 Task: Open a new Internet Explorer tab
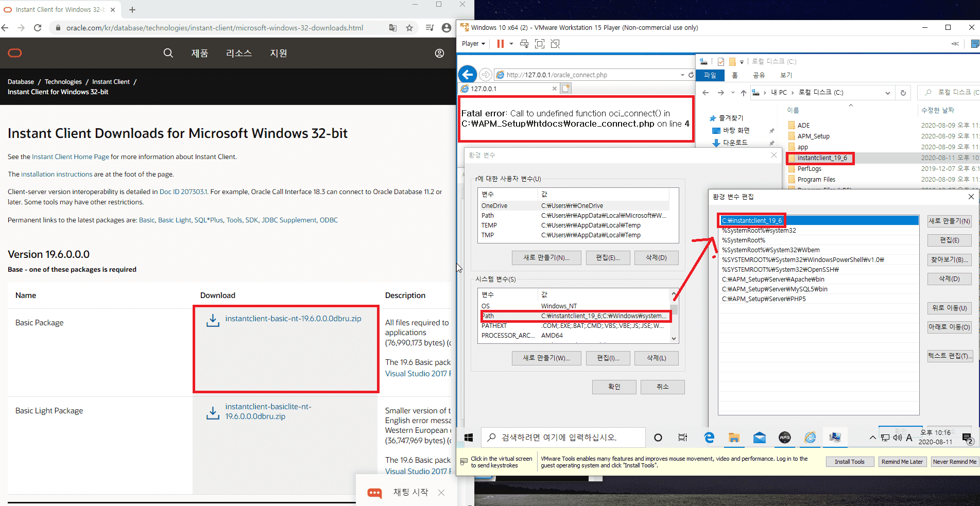point(566,89)
